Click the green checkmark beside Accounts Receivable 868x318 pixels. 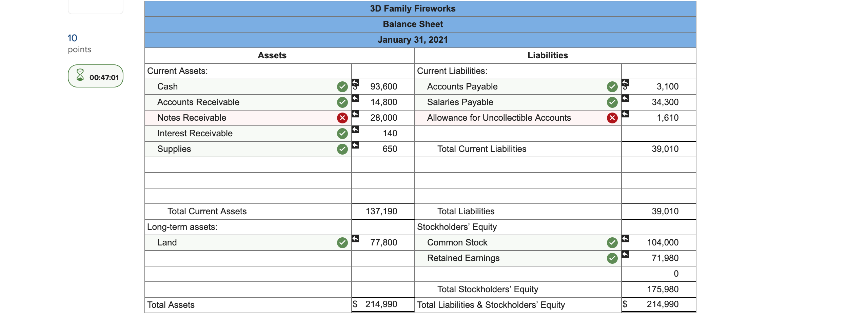[x=342, y=102]
